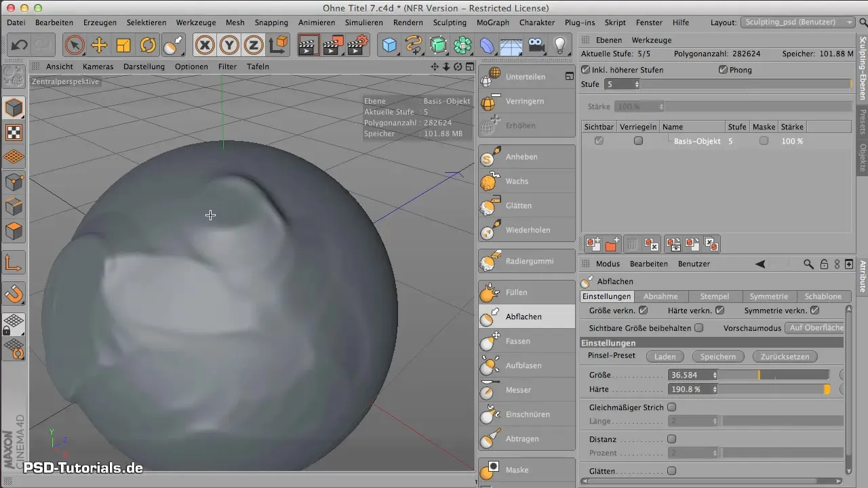This screenshot has width=868, height=488.
Task: Select the Radiergummi brush
Action: click(526, 261)
